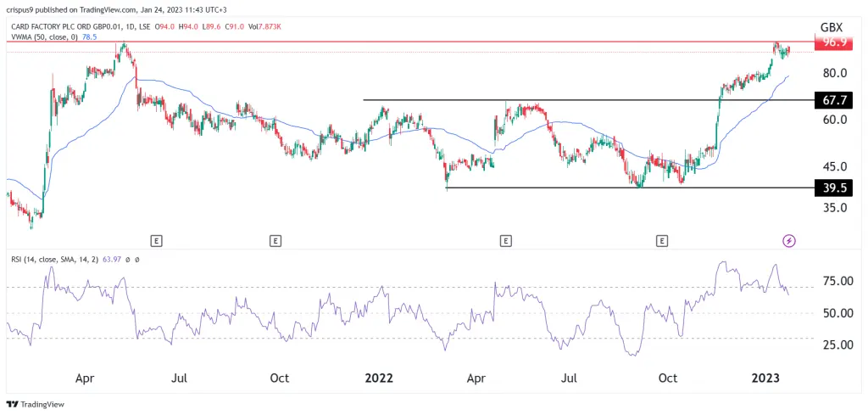The image size is (868, 415).
Task: Click the 75.00 RSI axis label
Action: [x=837, y=281]
